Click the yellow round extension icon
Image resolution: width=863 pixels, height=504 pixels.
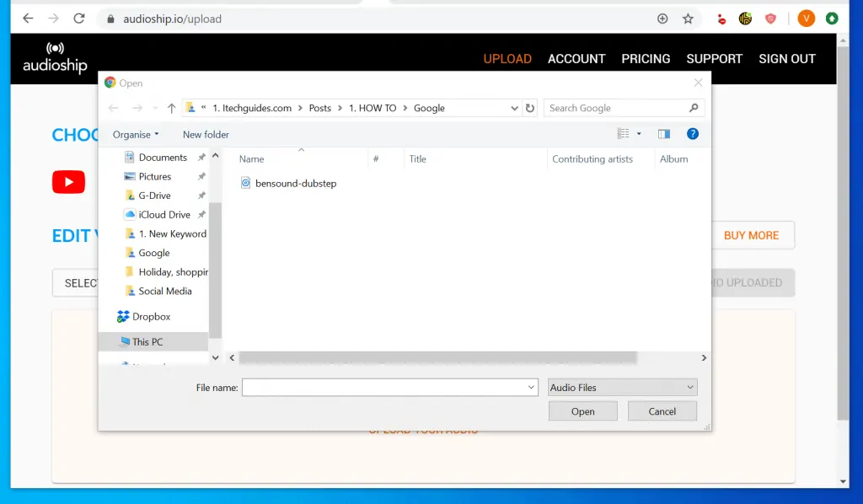745,19
